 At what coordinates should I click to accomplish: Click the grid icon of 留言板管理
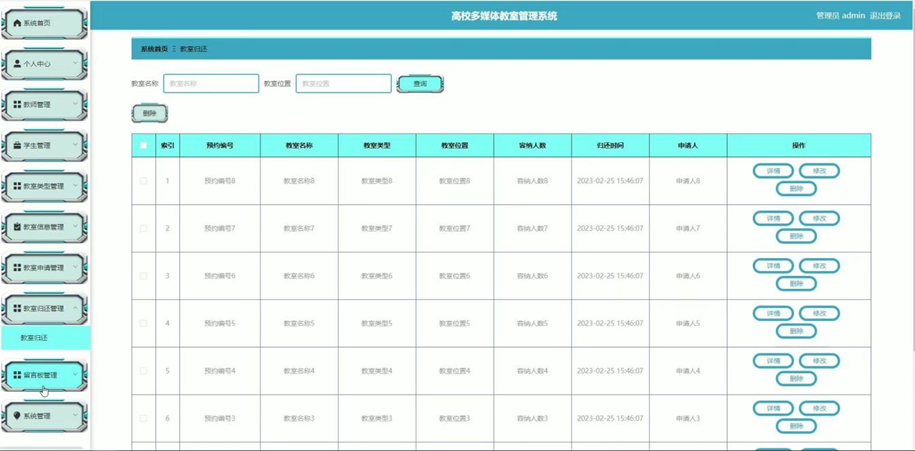point(17,375)
